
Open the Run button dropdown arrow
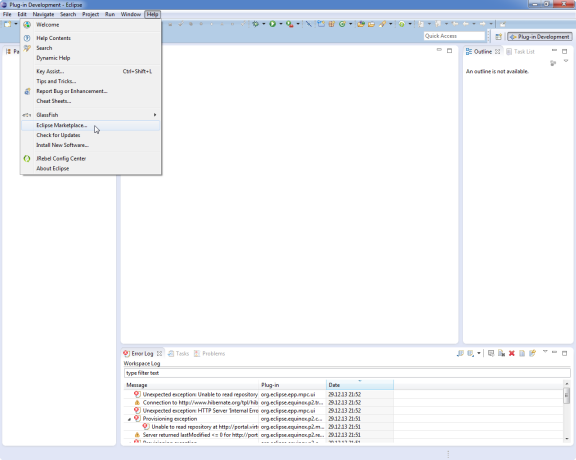tap(281, 24)
